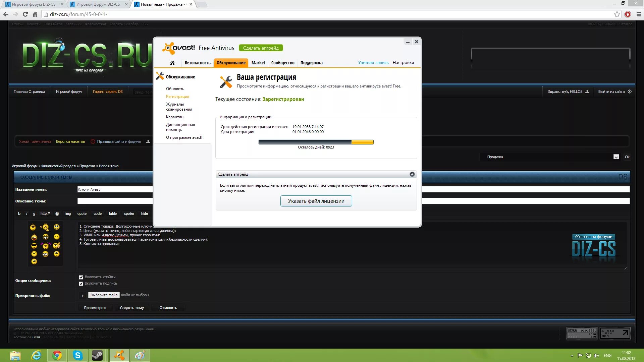Viewport: 644px width, 362px height.
Task: Click Выберите файл upload button
Action: click(104, 295)
